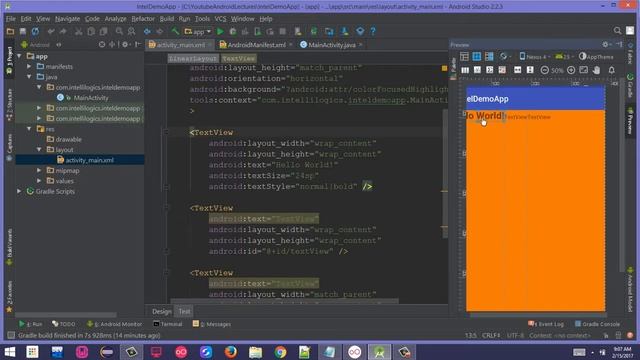Open the Refactor menu
Viewport: 640px width, 360px height.
[x=143, y=19]
